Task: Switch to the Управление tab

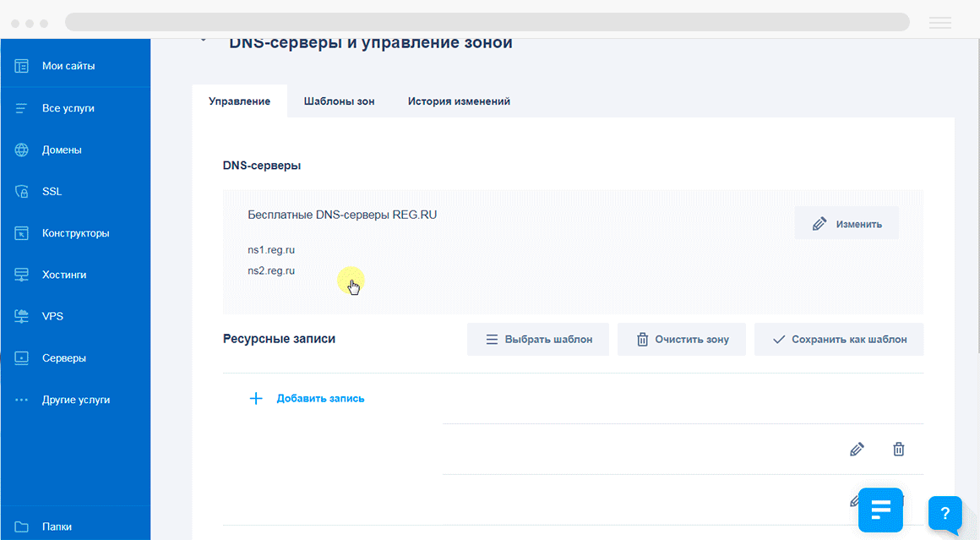Action: [x=239, y=101]
